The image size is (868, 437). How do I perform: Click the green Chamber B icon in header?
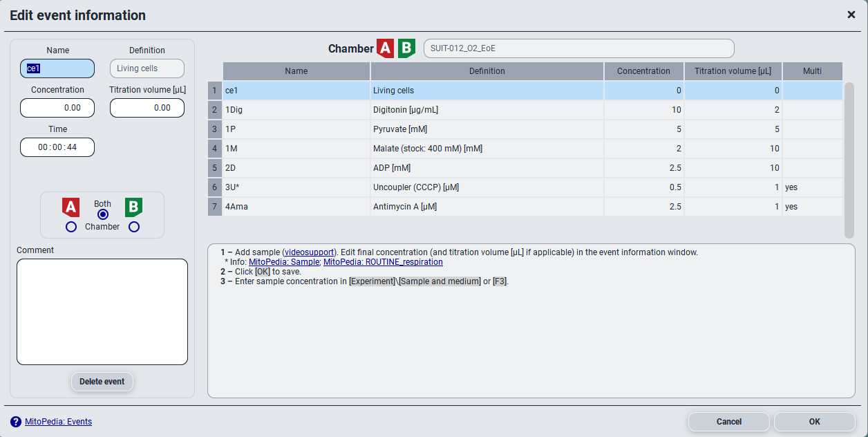coord(406,48)
